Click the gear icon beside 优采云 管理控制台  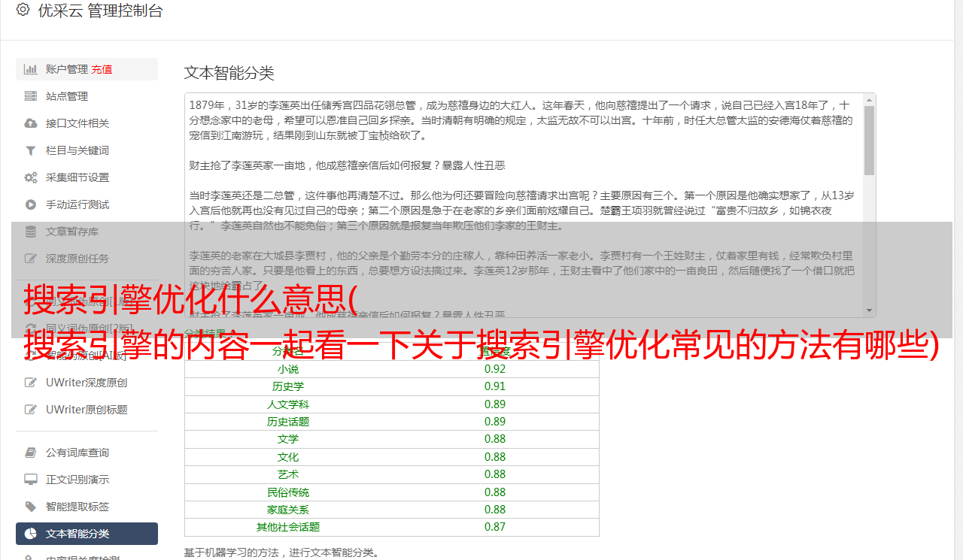23,11
